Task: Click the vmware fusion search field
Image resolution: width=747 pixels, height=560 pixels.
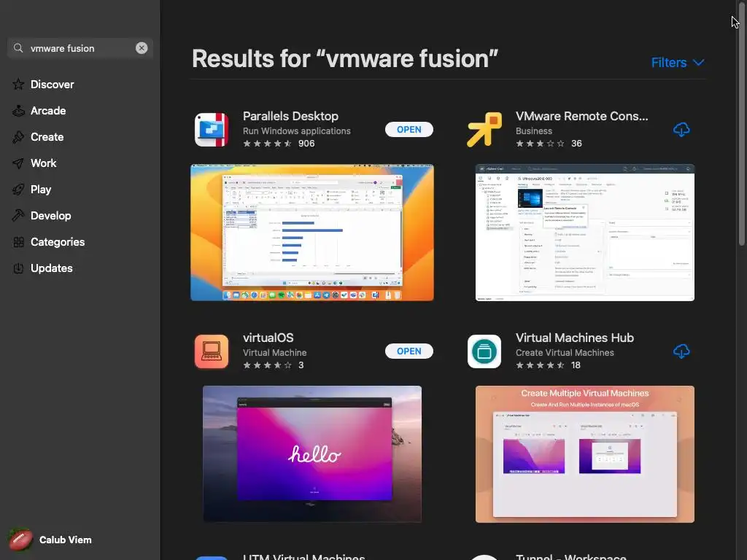Action: (x=80, y=48)
